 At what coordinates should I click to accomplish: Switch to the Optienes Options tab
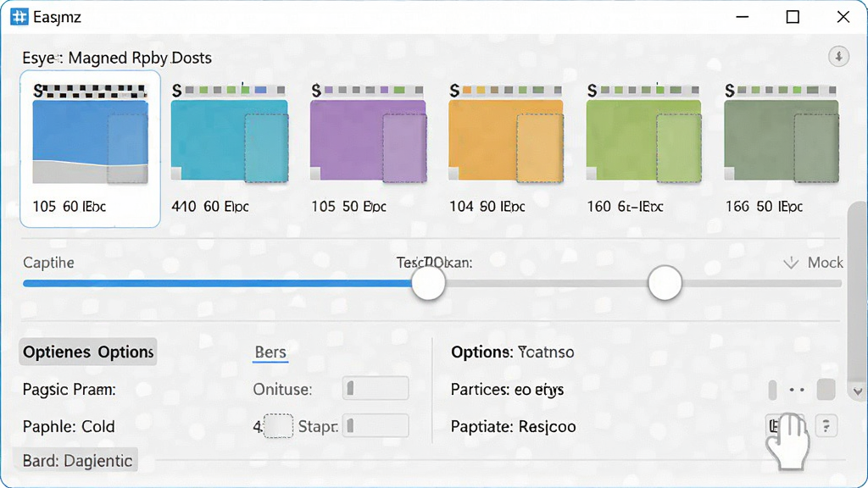click(x=88, y=352)
